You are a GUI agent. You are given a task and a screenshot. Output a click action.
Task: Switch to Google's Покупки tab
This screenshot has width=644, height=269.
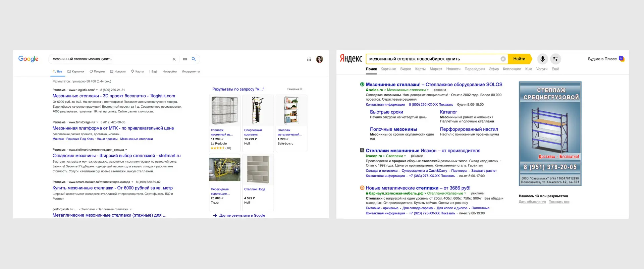[97, 71]
